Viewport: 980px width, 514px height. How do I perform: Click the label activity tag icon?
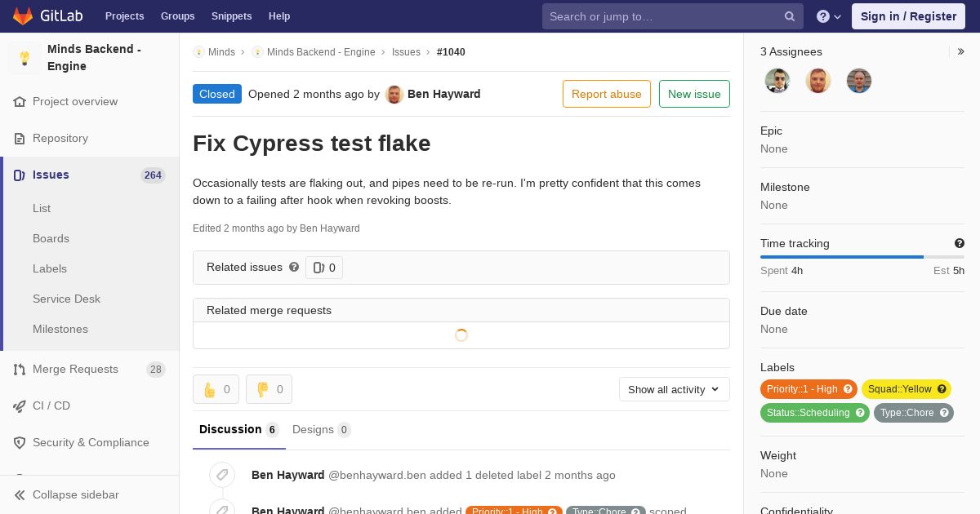click(x=222, y=475)
